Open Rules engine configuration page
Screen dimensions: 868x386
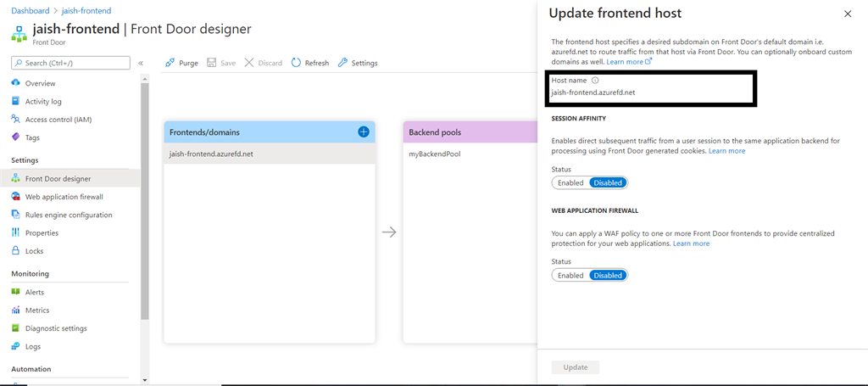70,215
